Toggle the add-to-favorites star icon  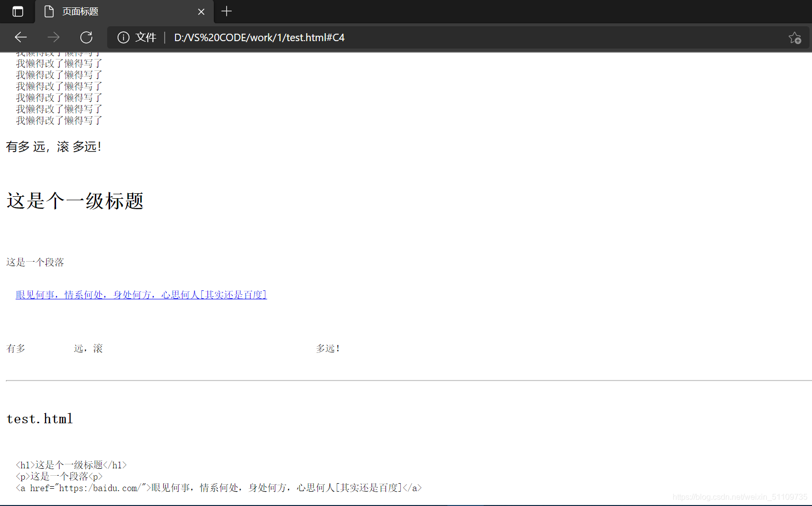[795, 38]
